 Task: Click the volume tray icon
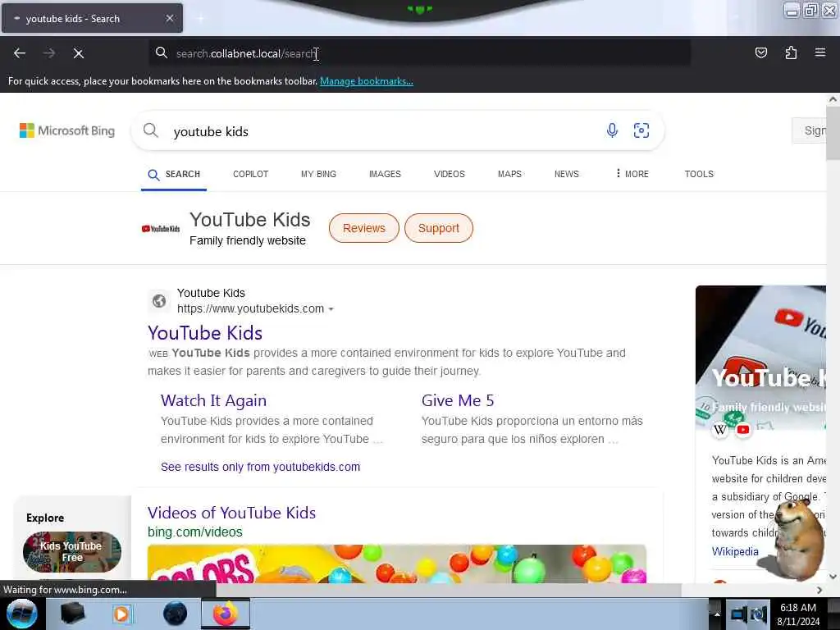(x=758, y=614)
